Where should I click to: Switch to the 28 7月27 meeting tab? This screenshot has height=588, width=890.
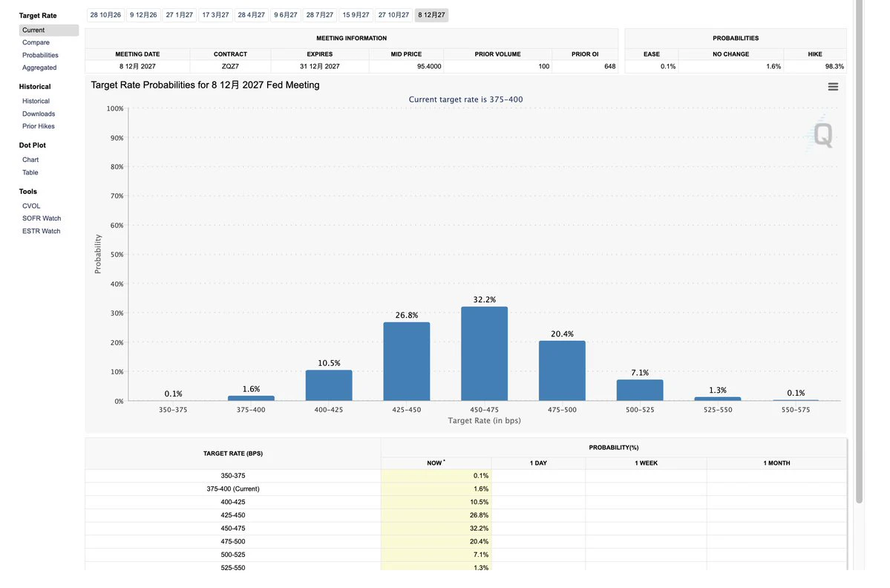point(320,16)
